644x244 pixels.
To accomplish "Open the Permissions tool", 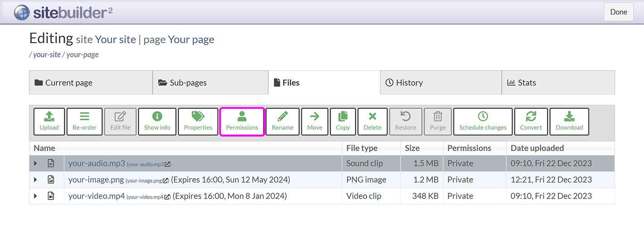I will click(x=242, y=122).
